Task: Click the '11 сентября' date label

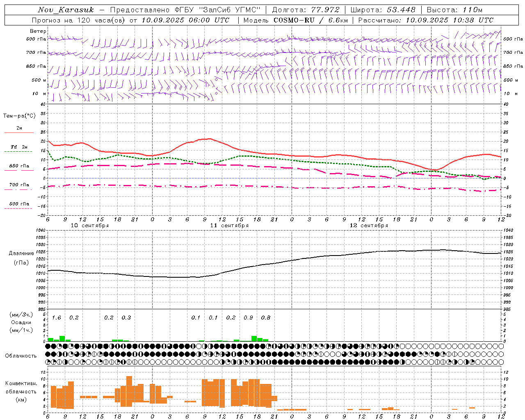Action: (229, 226)
